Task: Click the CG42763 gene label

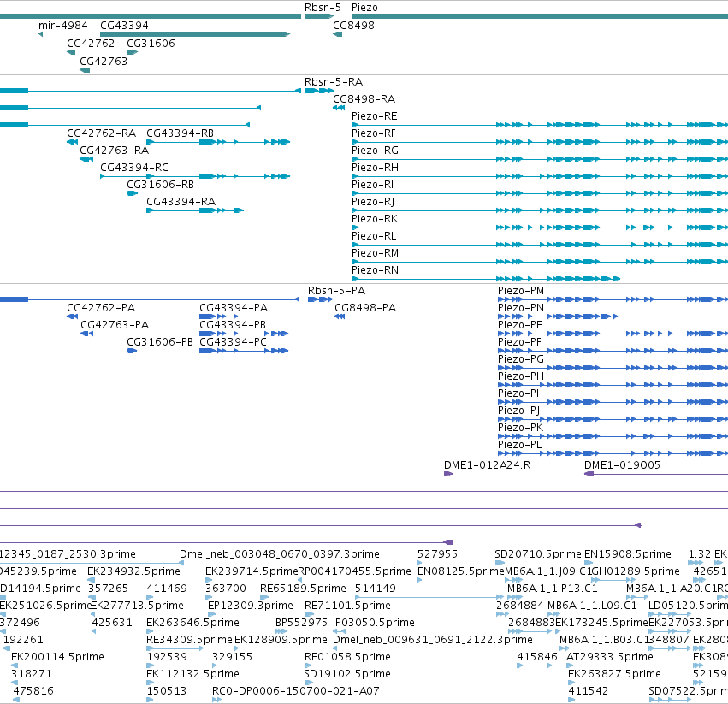Action: (104, 62)
